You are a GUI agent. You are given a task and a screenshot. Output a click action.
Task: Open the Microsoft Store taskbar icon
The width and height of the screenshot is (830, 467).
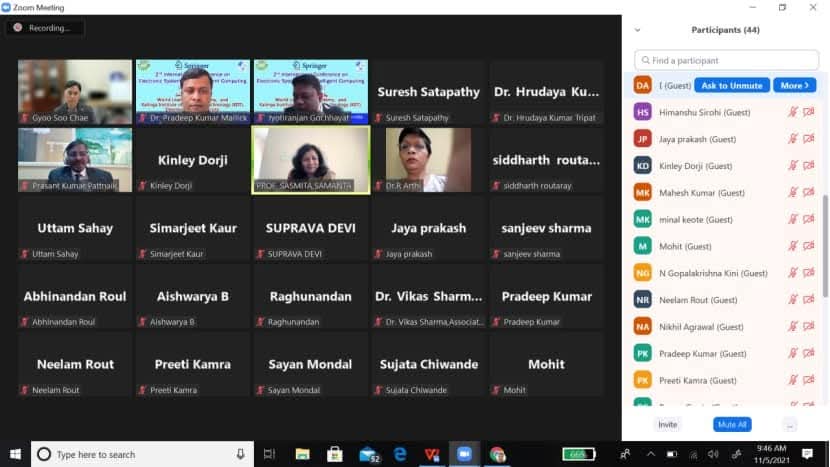(335, 454)
